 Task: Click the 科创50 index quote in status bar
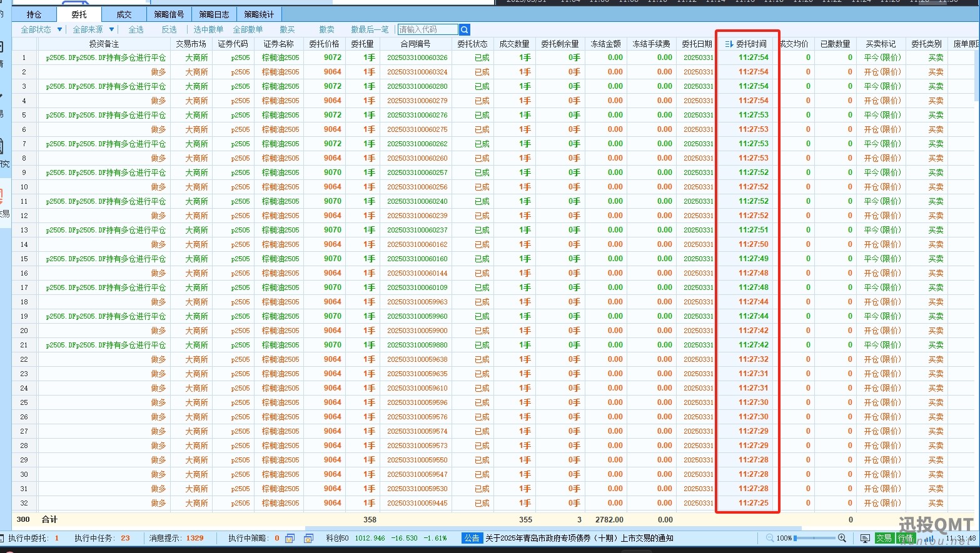click(386, 538)
